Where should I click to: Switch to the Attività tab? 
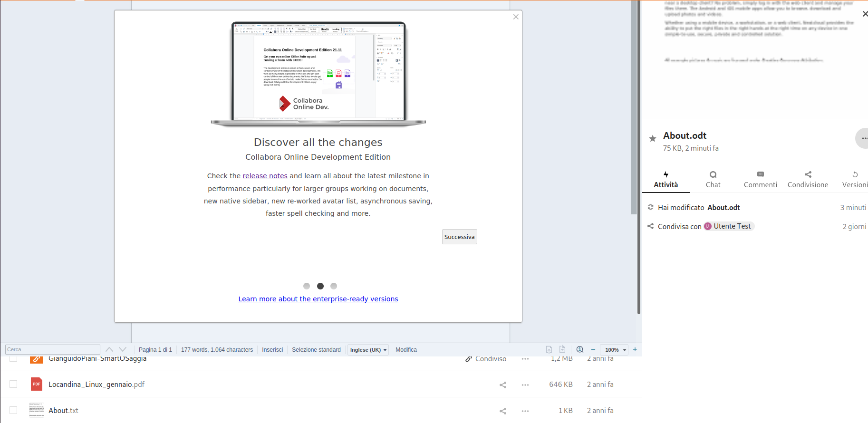[x=665, y=180]
